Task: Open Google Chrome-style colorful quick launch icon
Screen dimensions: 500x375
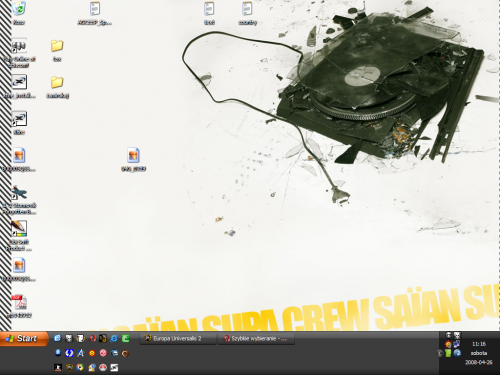Action: (x=80, y=367)
